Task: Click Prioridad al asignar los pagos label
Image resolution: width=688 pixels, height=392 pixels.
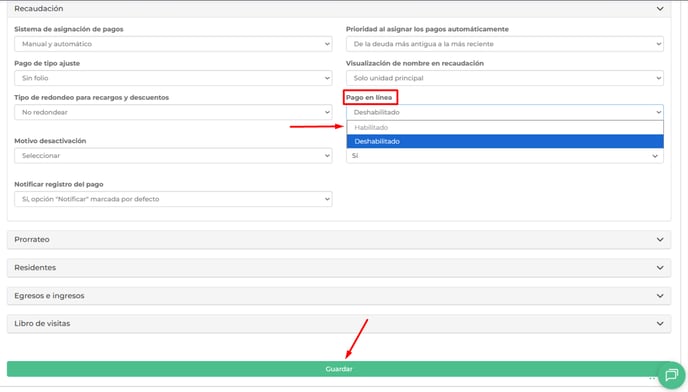Action: (427, 29)
